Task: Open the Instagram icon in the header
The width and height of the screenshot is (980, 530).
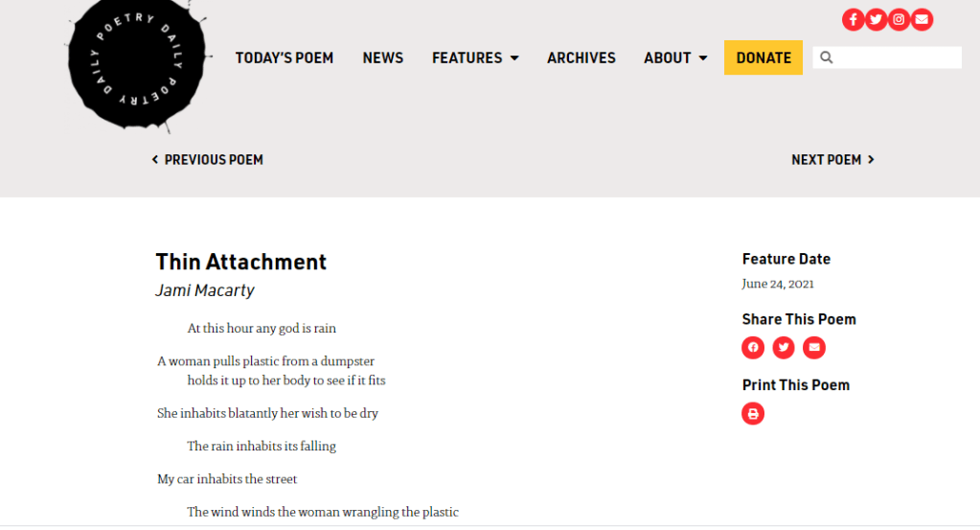Action: click(899, 19)
